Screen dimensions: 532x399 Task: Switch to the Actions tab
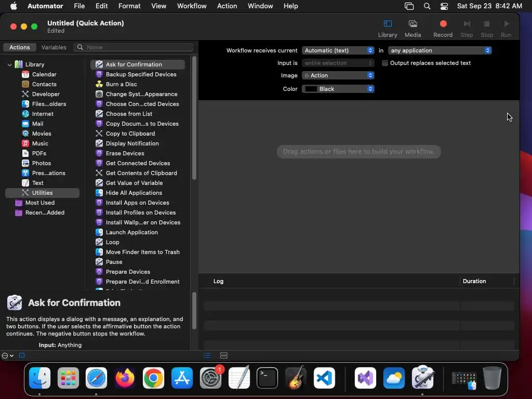tap(19, 47)
